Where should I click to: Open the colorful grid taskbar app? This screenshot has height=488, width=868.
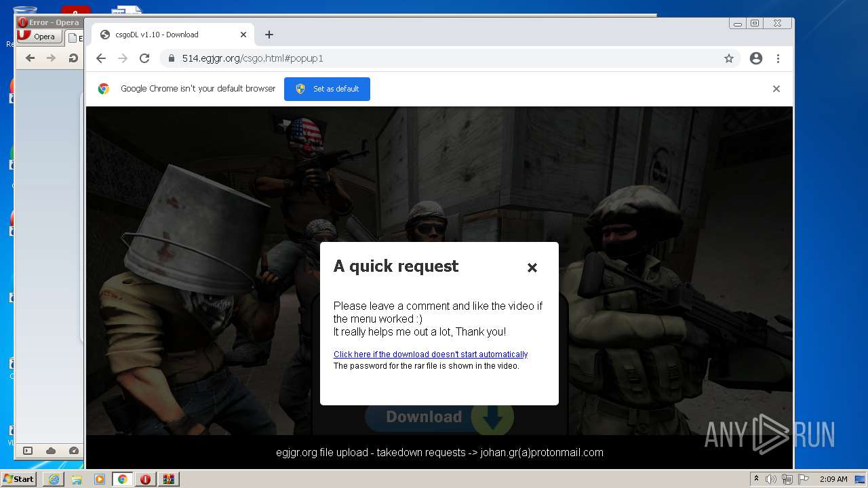coord(169,479)
